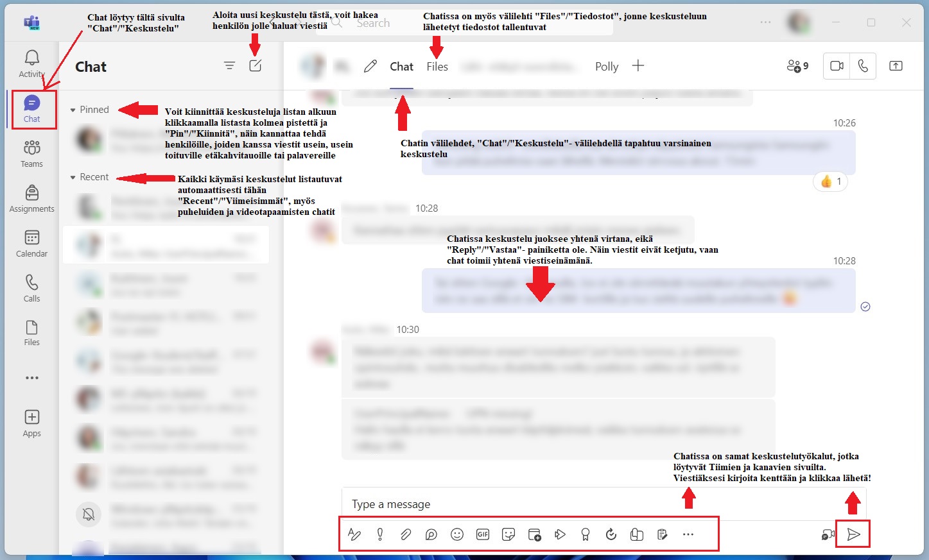Viewport: 929px width, 560px height.
Task: Insert a GIF into the message
Action: 483,534
